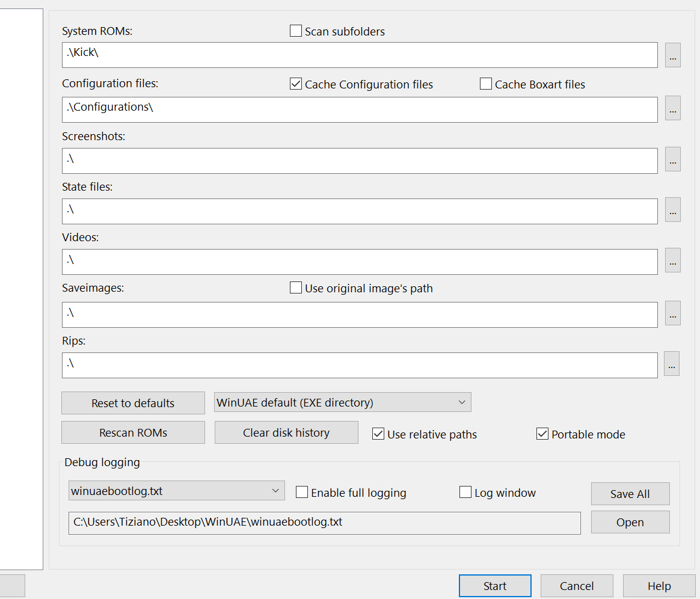Click the Rips path browse button
Screen dimensions: 700x599
point(672,364)
